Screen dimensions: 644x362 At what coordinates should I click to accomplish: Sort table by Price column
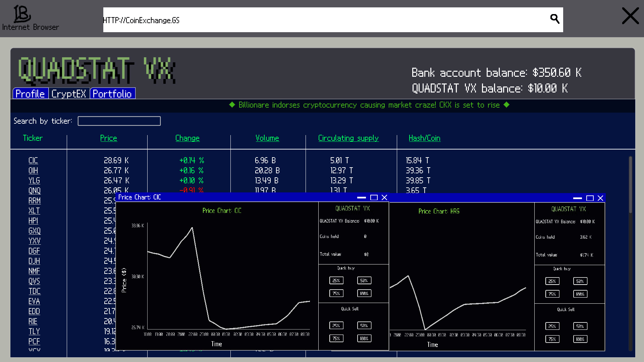[108, 138]
